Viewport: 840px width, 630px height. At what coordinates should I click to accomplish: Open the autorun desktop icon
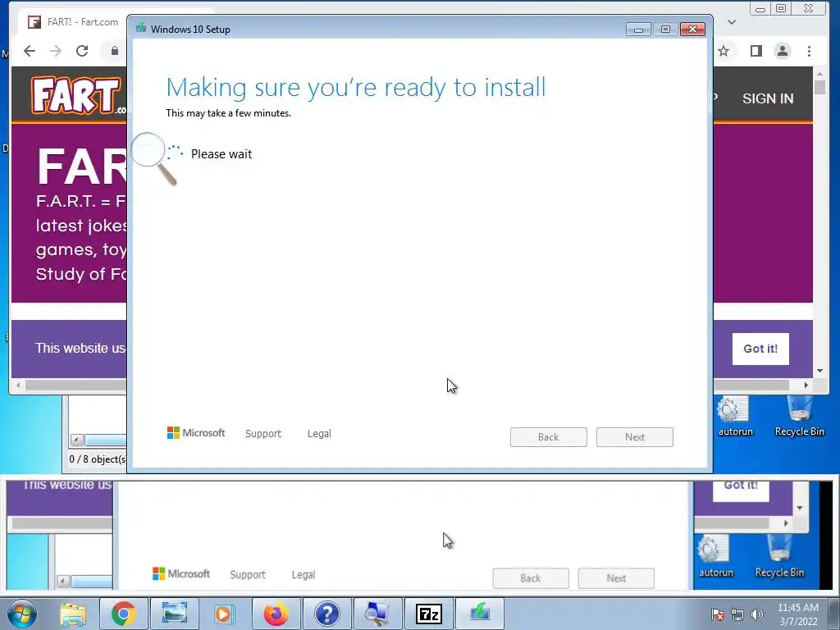734,418
